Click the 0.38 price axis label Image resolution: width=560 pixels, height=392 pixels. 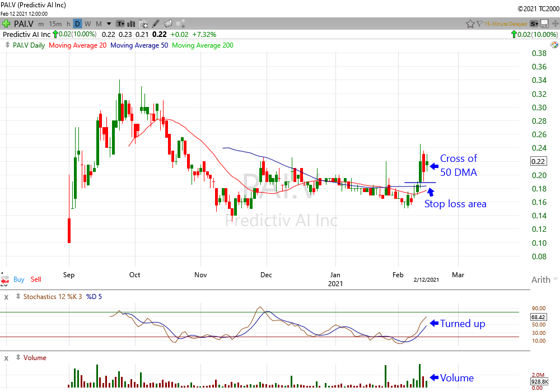point(539,53)
